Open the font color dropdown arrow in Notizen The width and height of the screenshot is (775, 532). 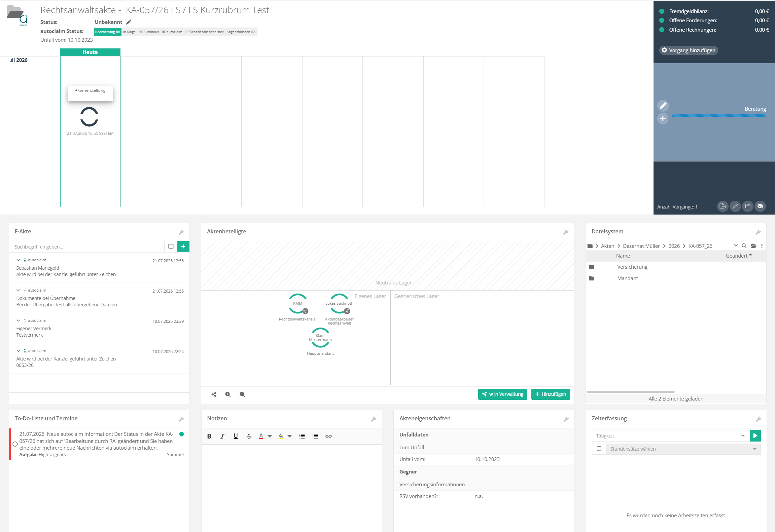pyautogui.click(x=270, y=436)
